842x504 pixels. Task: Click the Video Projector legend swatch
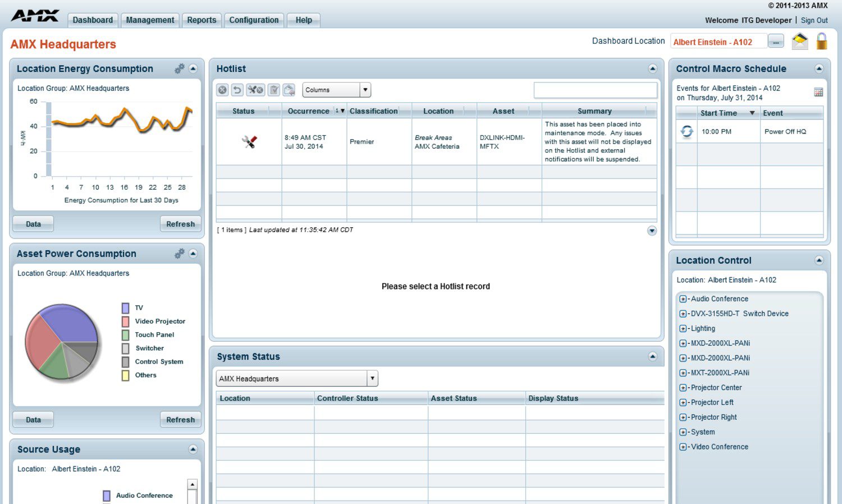125,321
